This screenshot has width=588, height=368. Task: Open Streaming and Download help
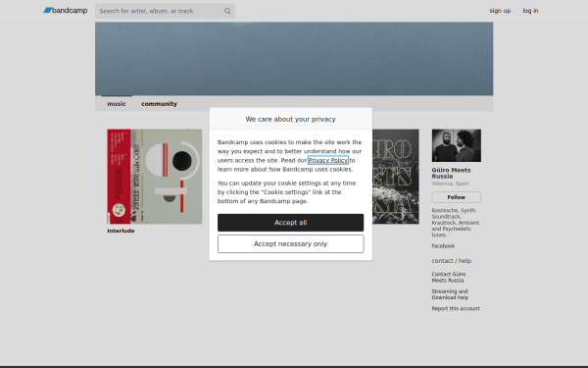pyautogui.click(x=450, y=294)
